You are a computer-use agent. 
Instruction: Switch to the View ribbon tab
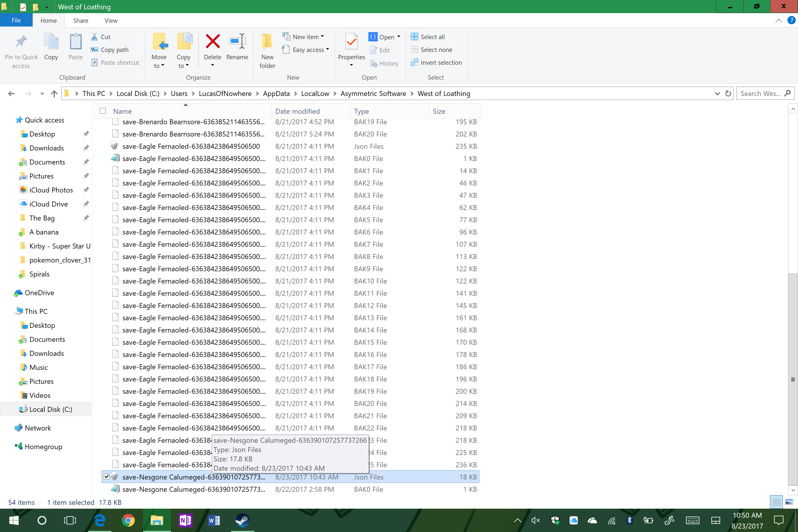[111, 20]
